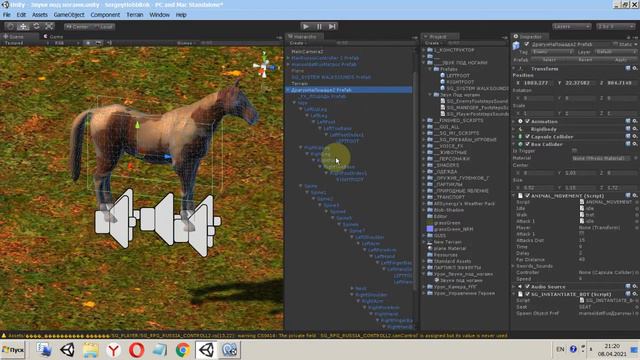
Task: Select the Rotate tool in the toolbar
Action: pyautogui.click(x=36, y=26)
